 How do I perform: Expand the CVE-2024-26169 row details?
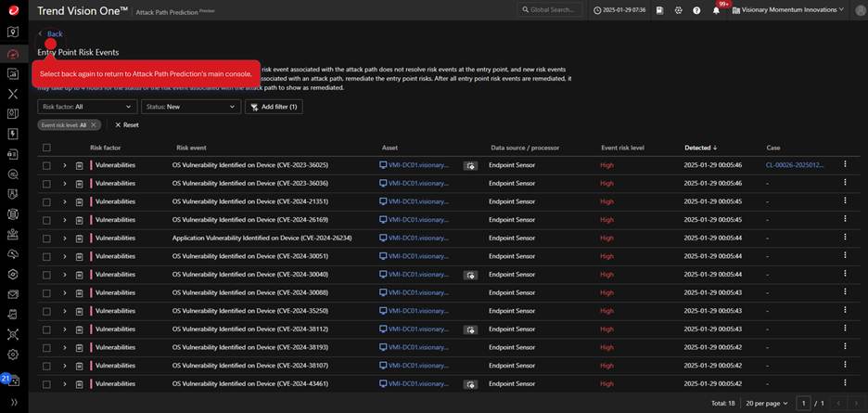[x=64, y=220]
